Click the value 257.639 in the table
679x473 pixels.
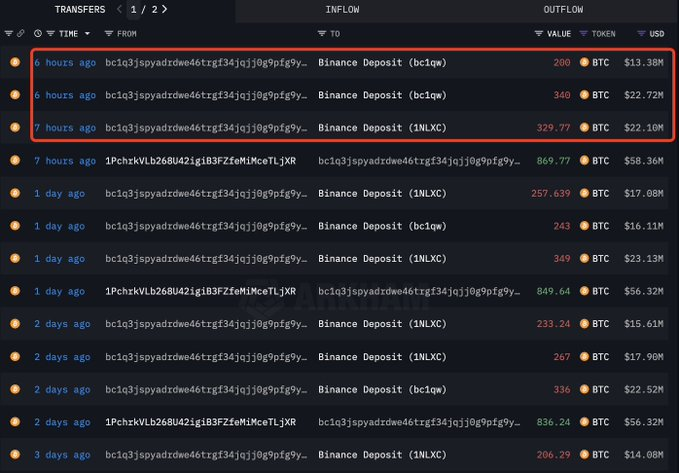pos(551,193)
